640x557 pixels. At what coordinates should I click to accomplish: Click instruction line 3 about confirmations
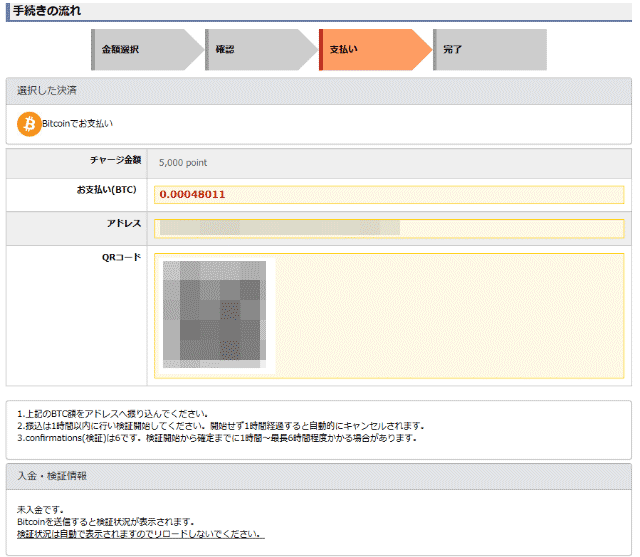point(217,438)
